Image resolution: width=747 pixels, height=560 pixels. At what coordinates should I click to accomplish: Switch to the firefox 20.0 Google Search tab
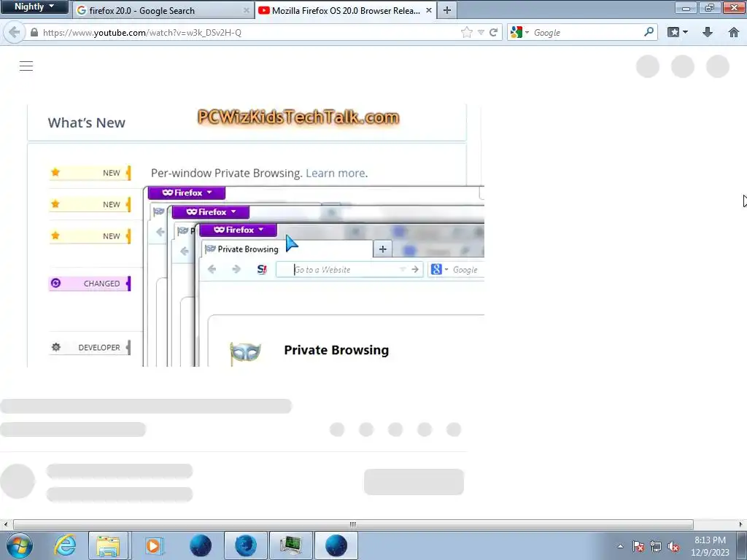coord(162,10)
